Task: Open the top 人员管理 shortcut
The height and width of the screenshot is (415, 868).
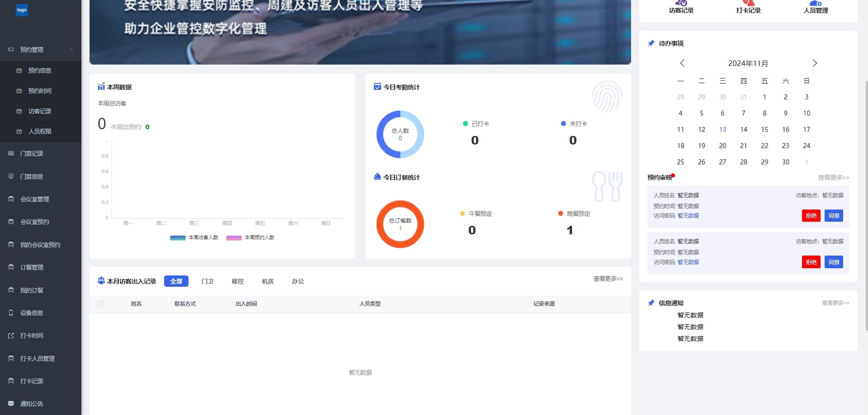Action: (816, 7)
